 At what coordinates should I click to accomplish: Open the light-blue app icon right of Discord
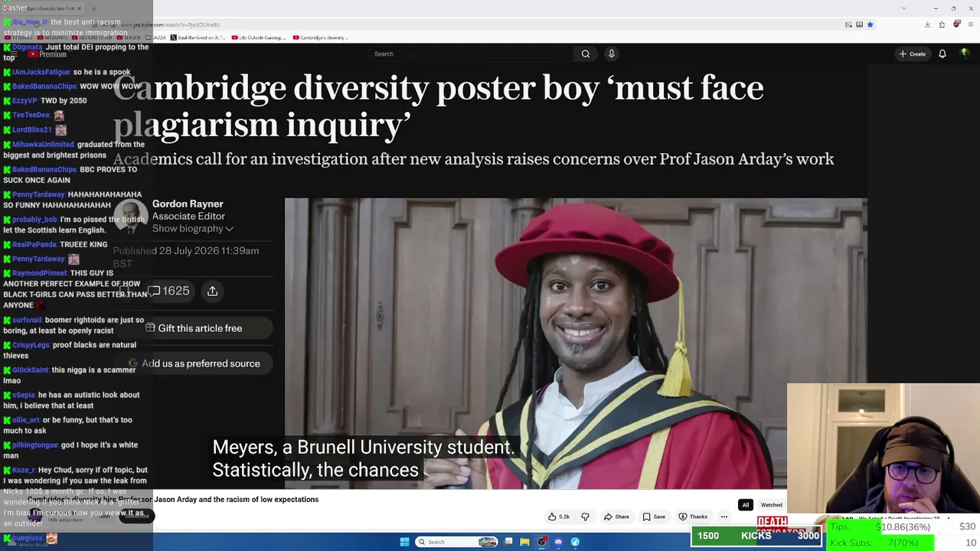[575, 542]
